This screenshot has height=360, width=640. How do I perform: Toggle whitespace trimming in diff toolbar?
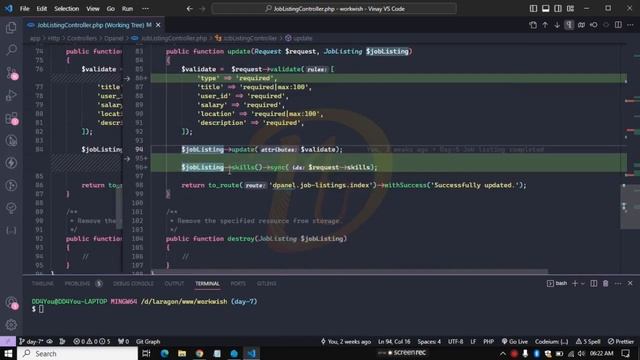pos(569,25)
